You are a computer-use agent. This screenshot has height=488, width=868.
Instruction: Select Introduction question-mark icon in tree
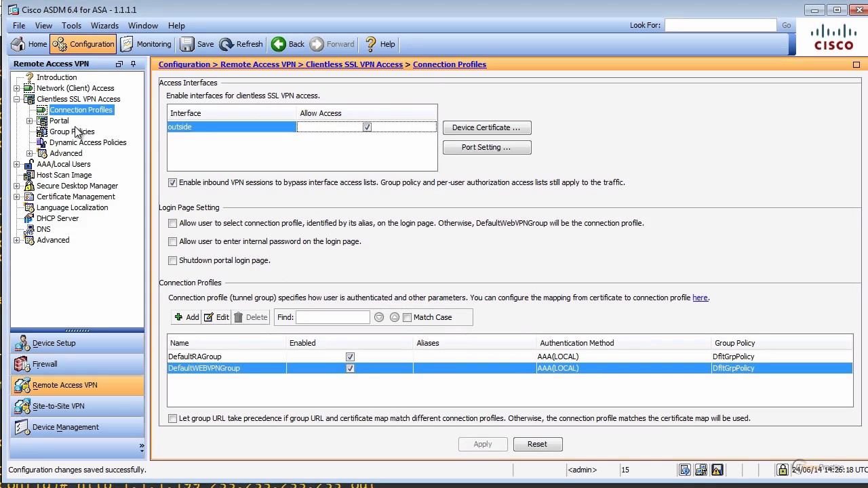tap(29, 77)
